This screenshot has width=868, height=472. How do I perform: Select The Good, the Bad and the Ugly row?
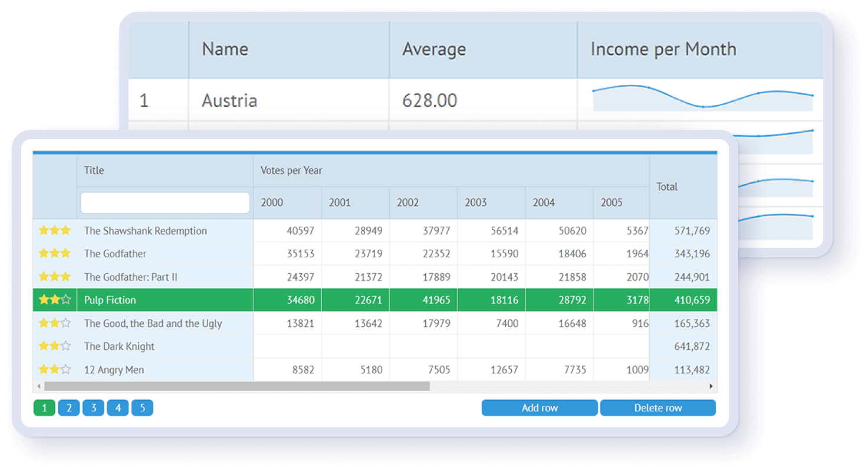[153, 323]
